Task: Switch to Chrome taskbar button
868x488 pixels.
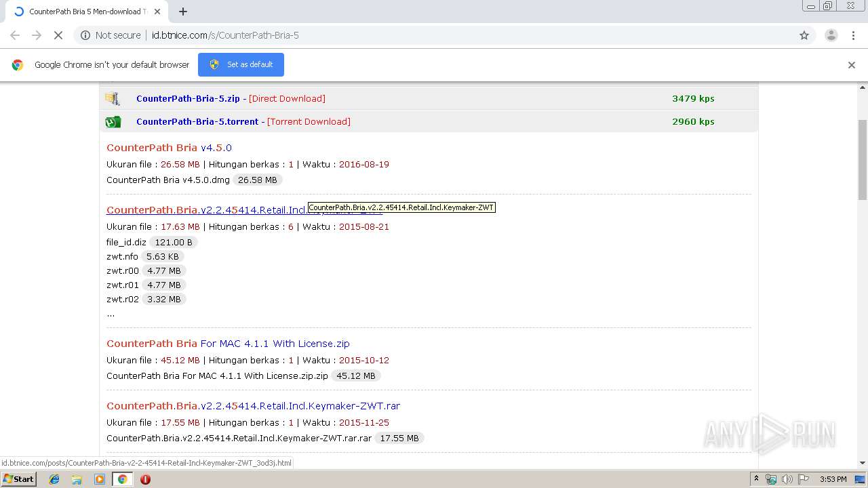Action: 123,479
